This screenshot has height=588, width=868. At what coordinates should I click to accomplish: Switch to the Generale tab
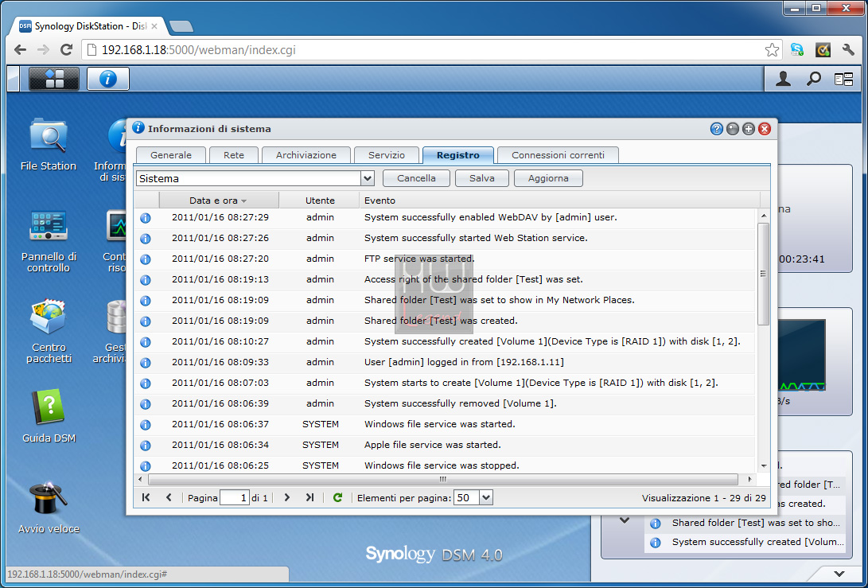coord(171,155)
